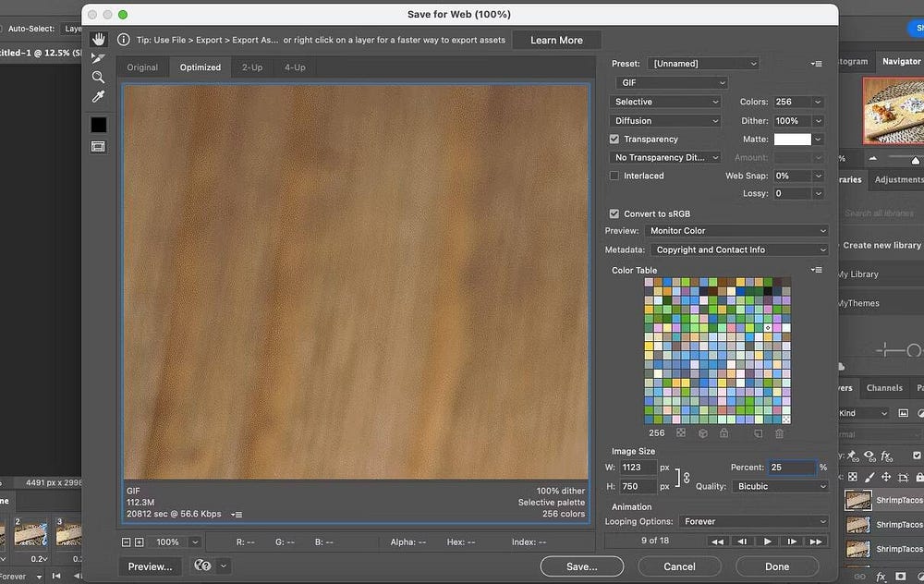Select the Zoom tool
Viewport: 924px width, 584px height.
coord(98,78)
